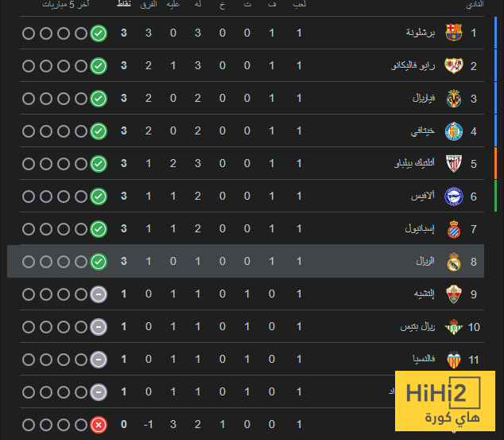Click the yellow Villarreal crest
The width and height of the screenshot is (504, 440).
point(454,98)
